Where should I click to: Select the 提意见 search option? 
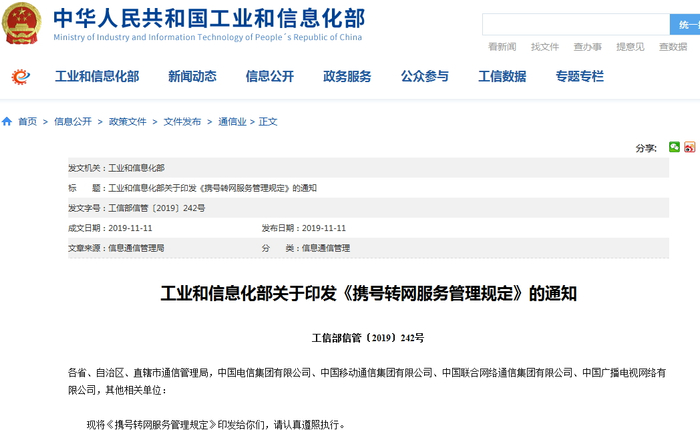(630, 47)
